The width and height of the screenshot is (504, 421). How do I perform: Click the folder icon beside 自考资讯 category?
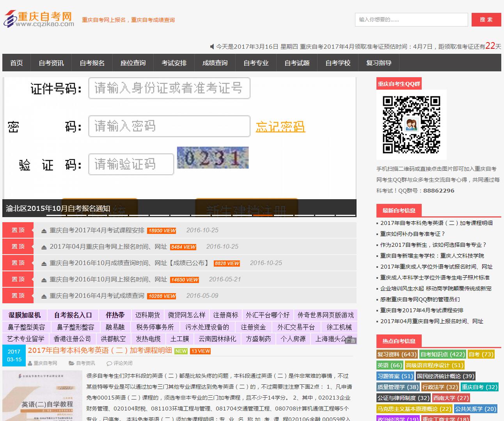[71, 363]
